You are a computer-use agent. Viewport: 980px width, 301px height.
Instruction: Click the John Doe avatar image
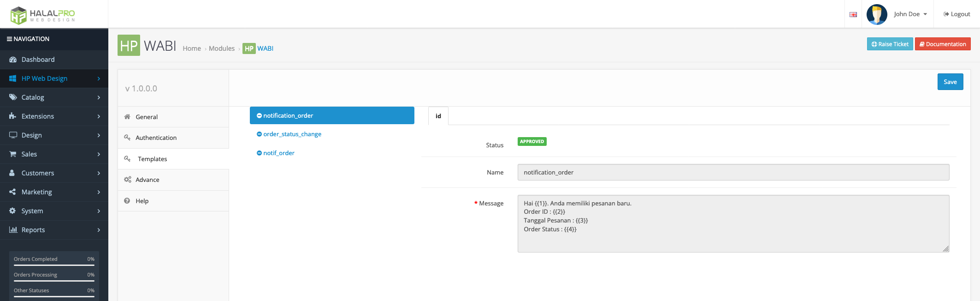pyautogui.click(x=877, y=14)
